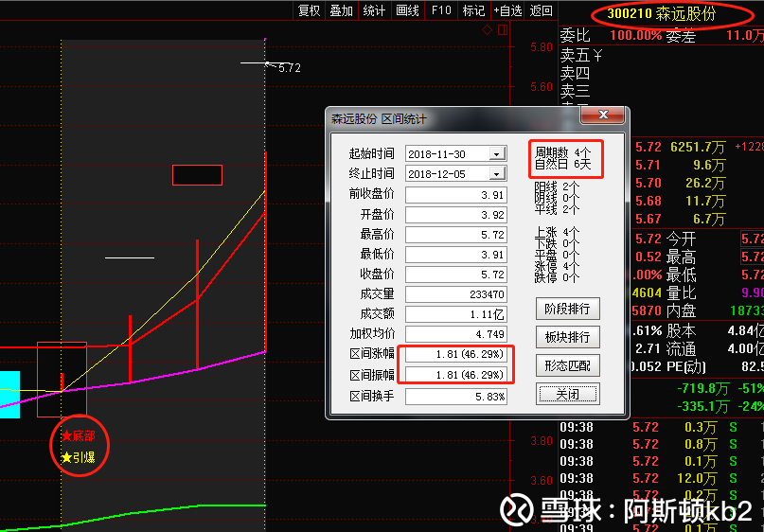Click the 内盘 label

point(682,310)
